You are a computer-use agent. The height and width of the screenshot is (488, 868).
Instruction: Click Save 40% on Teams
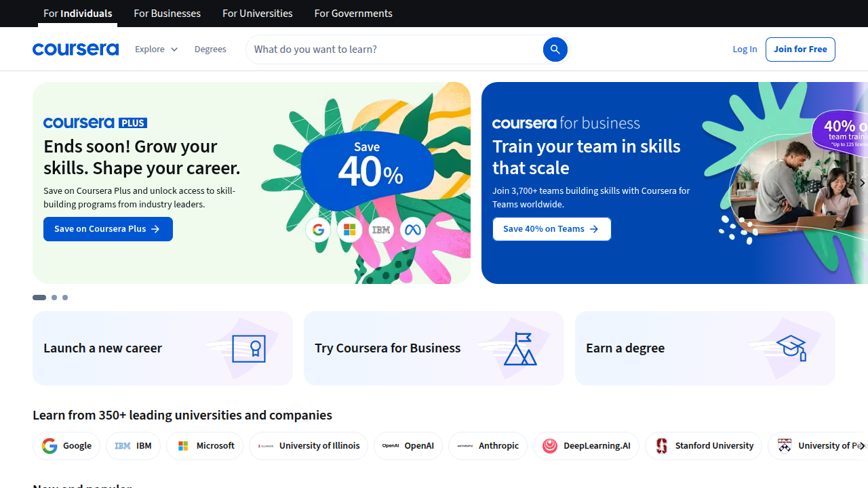coord(551,229)
